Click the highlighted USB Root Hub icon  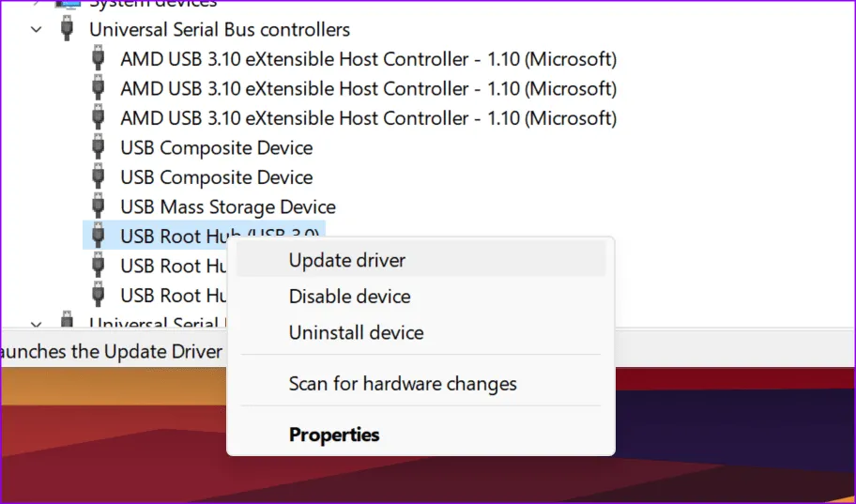coord(99,236)
